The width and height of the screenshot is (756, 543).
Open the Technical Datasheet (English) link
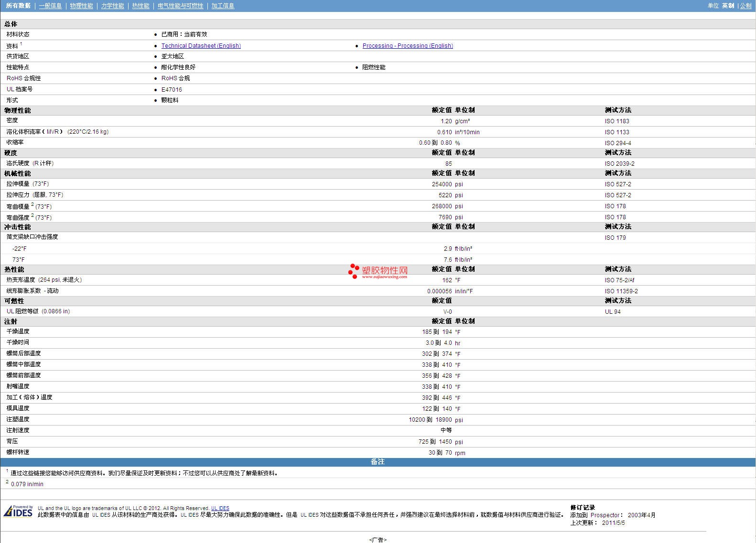pyautogui.click(x=201, y=46)
